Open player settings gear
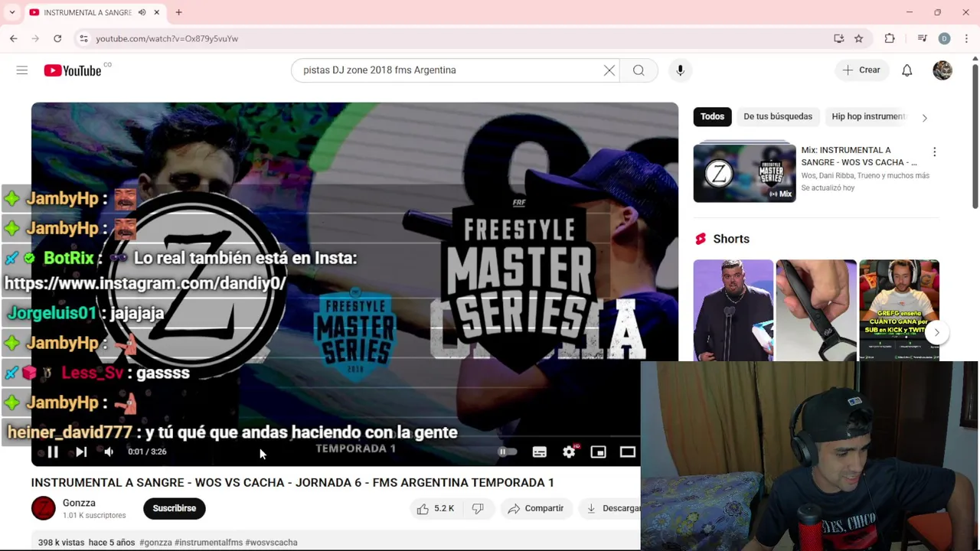This screenshot has width=980, height=551. pyautogui.click(x=569, y=452)
